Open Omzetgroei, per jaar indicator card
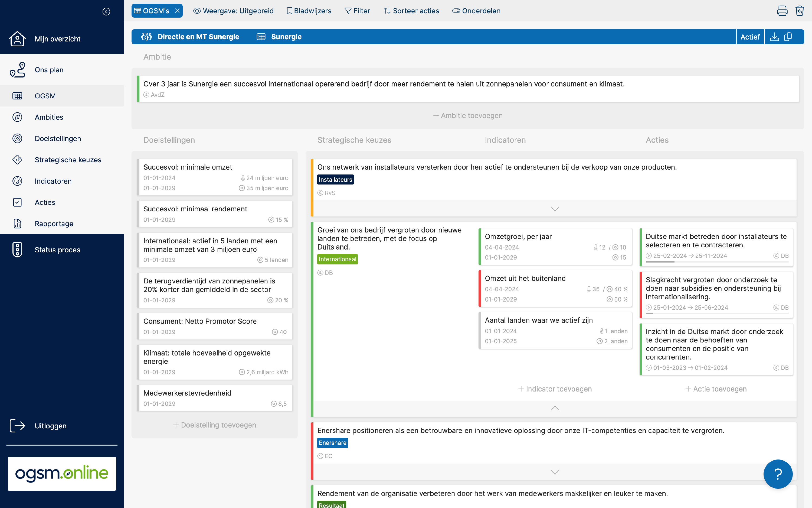 coord(555,247)
